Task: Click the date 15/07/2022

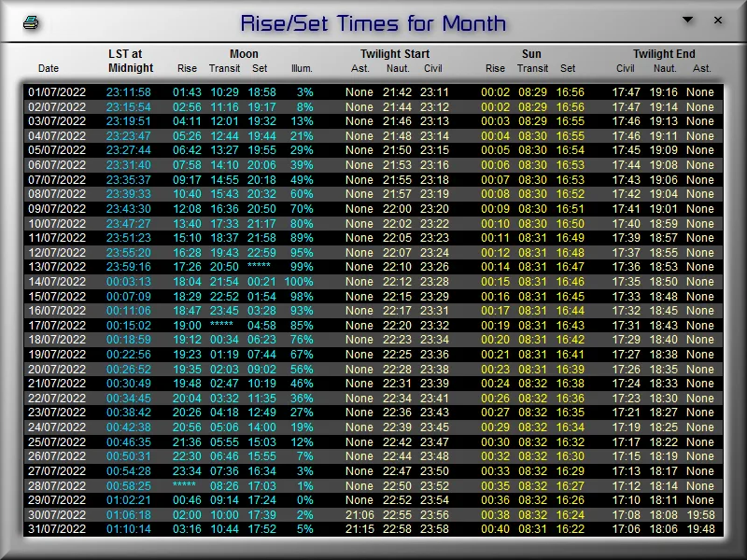Action: click(57, 296)
